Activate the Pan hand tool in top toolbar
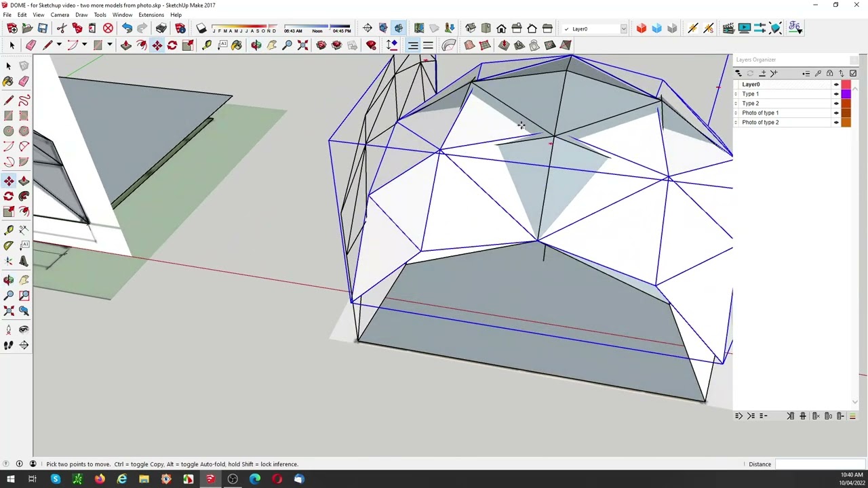The height and width of the screenshot is (488, 868). [272, 45]
